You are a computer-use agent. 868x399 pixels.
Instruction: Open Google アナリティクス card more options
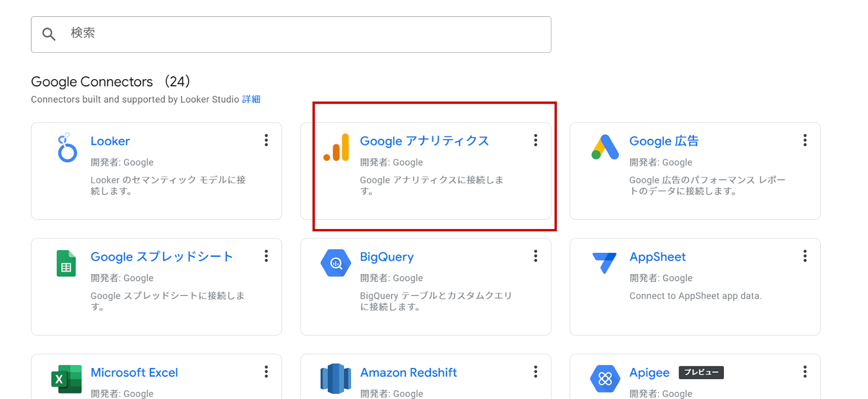point(535,141)
